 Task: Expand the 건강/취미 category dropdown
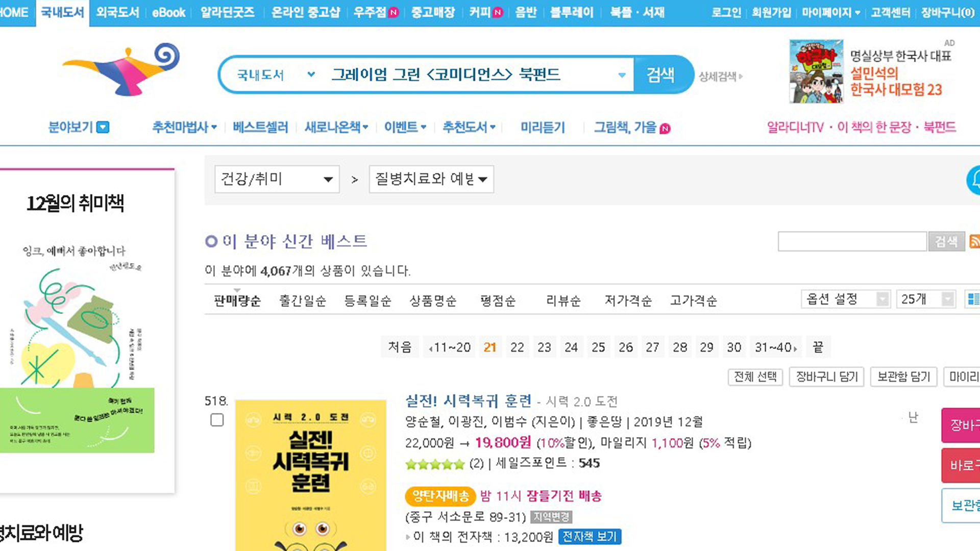[x=277, y=179]
